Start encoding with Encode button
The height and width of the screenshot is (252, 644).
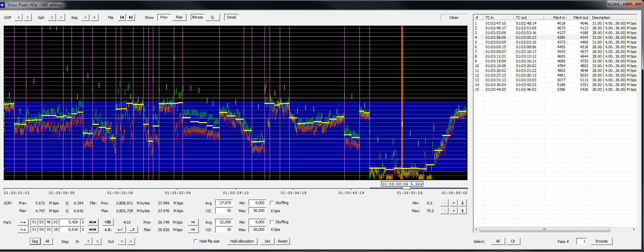click(x=601, y=241)
